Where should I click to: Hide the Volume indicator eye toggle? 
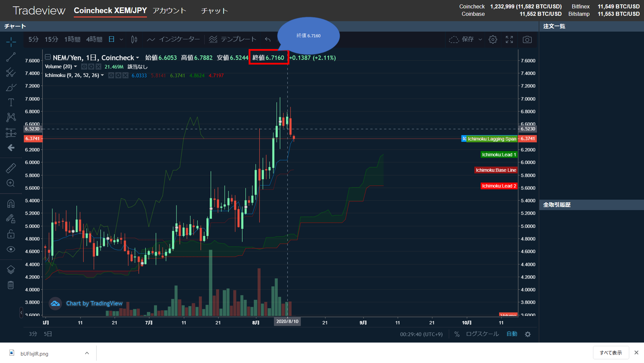pyautogui.click(x=84, y=67)
